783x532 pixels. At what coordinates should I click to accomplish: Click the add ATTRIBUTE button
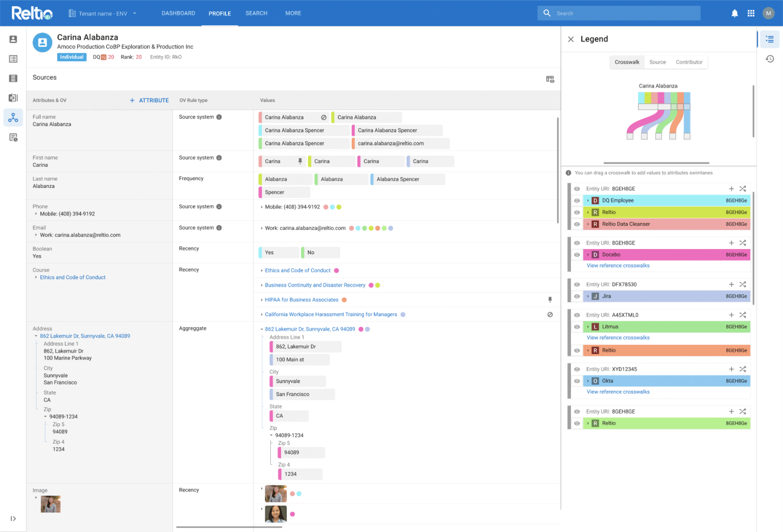tap(149, 100)
